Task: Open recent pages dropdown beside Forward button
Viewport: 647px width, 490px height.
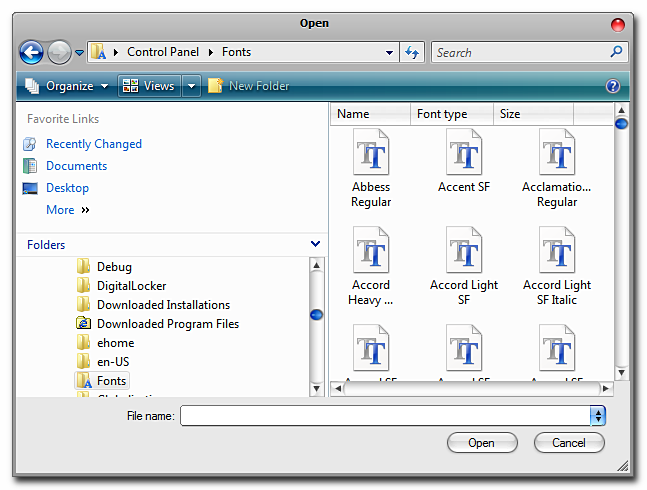Action: pyautogui.click(x=79, y=53)
